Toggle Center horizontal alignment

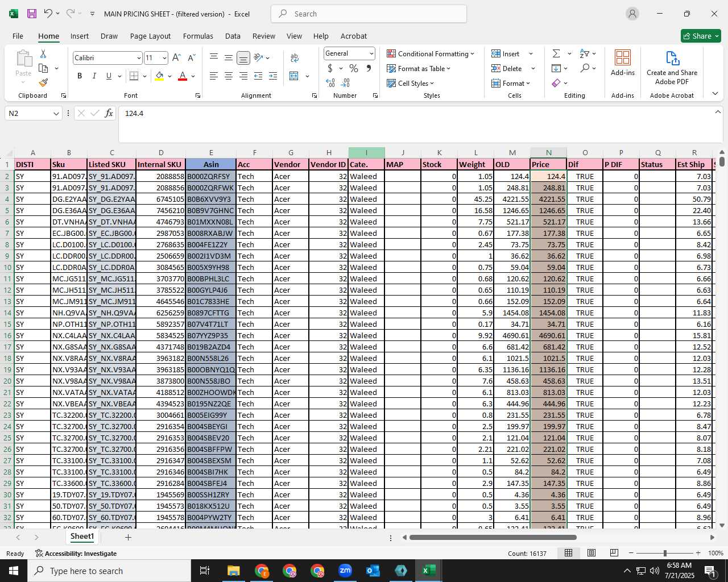coord(229,76)
